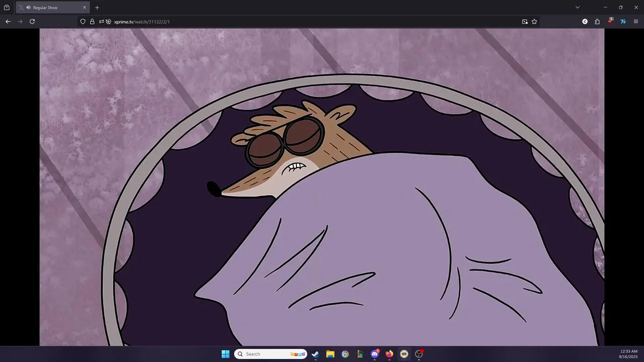Launch League of Legends from taskbar

click(360, 354)
